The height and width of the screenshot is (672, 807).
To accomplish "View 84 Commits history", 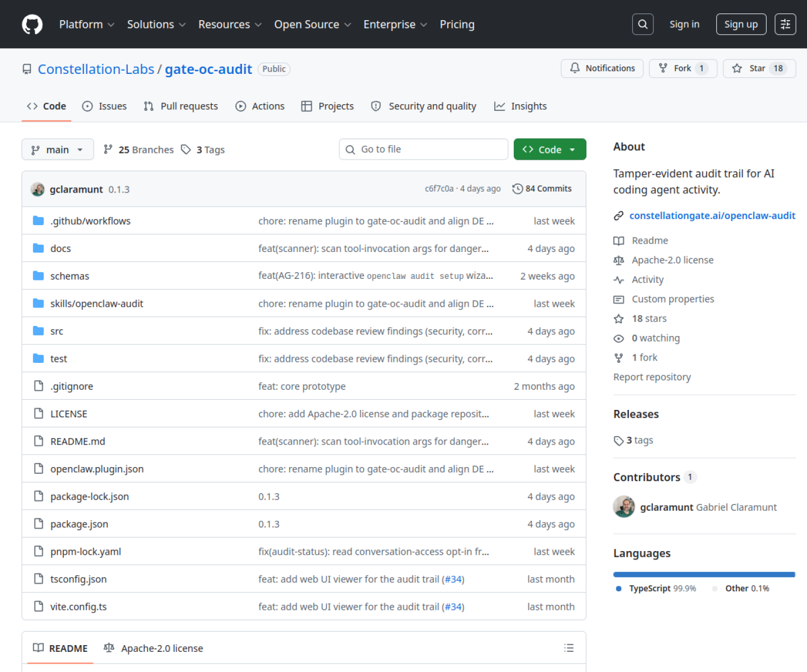I will click(x=542, y=189).
